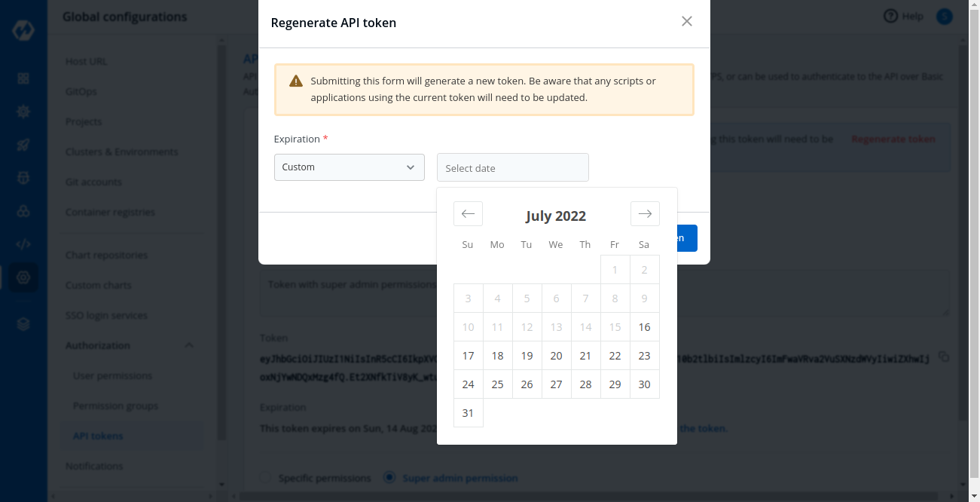Click the Regenerate token link

[893, 139]
